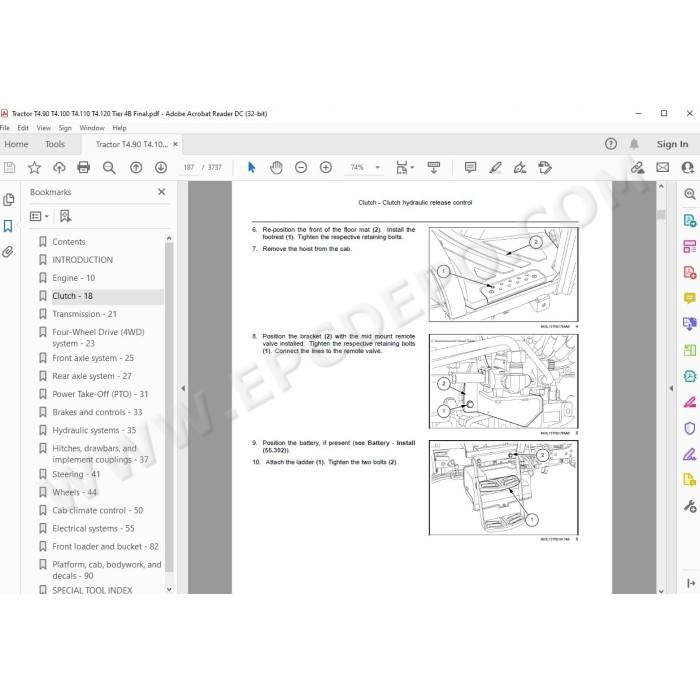Go to next page arrow
This screenshot has width=700, height=700.
(x=161, y=167)
